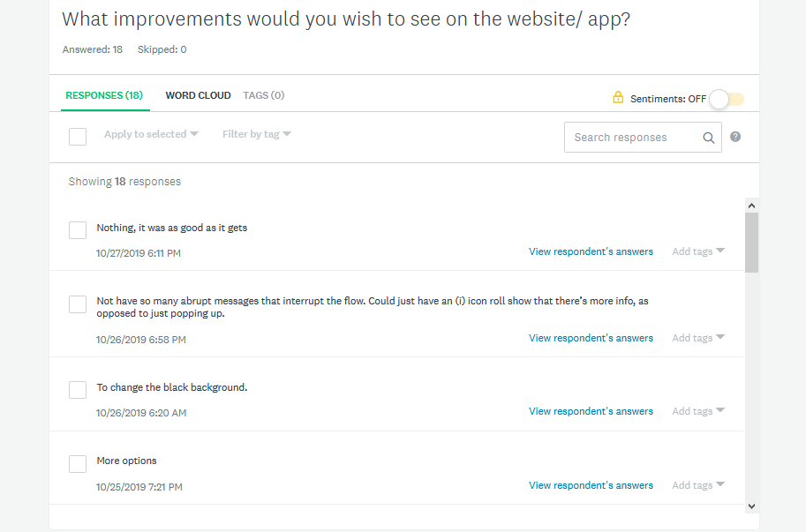Click the Sentiments lock icon

click(618, 98)
